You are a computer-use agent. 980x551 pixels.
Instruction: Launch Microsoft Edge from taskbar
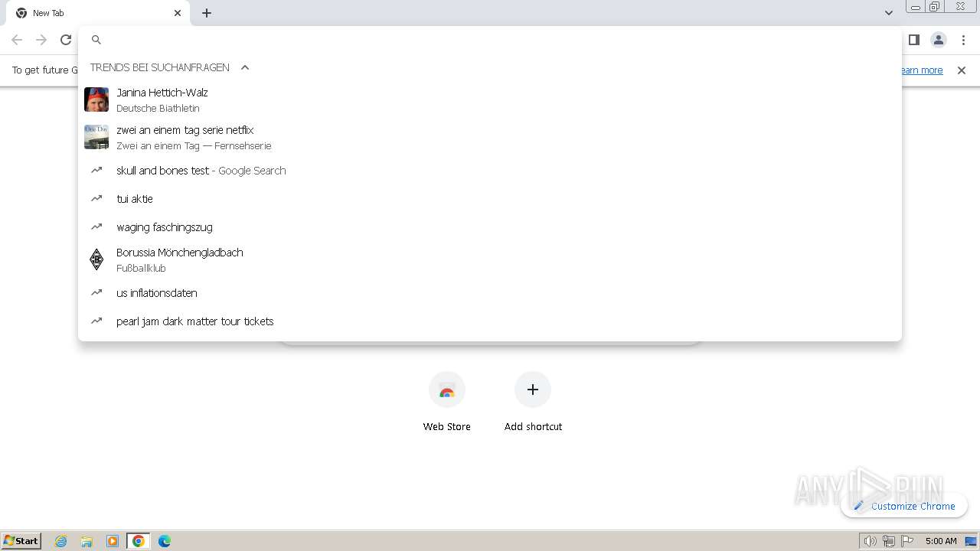tap(165, 541)
